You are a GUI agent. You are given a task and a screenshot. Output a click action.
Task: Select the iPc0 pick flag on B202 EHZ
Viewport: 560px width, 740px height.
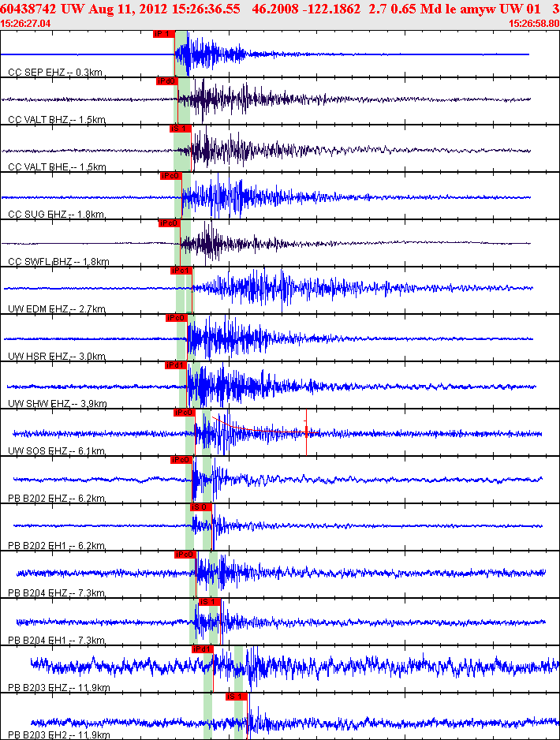pos(181,460)
